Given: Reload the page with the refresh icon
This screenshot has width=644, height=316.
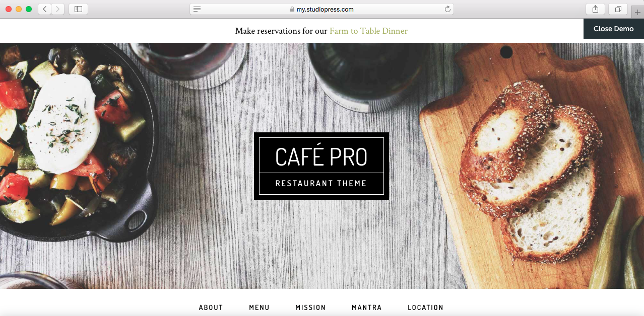Looking at the screenshot, I should 447,9.
